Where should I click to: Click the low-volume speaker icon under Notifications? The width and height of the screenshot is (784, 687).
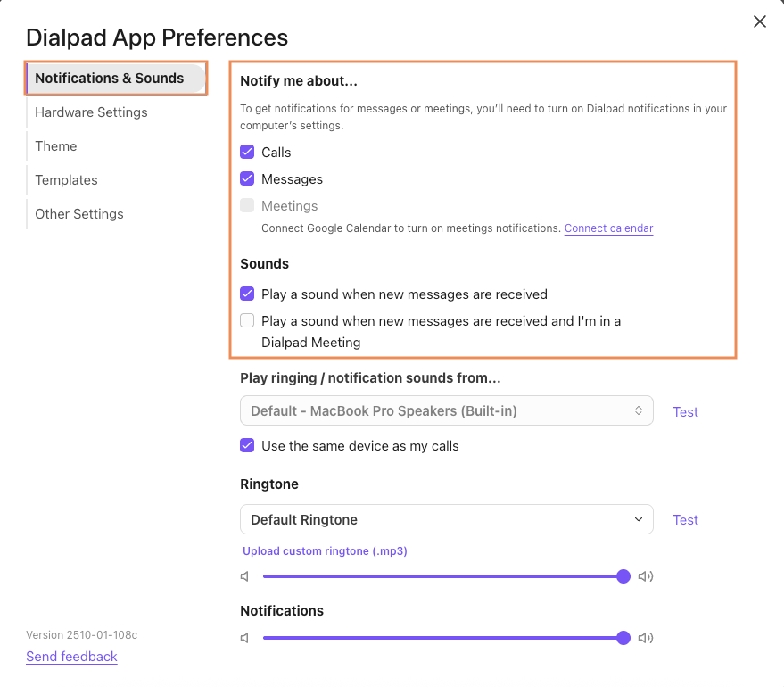(x=244, y=638)
